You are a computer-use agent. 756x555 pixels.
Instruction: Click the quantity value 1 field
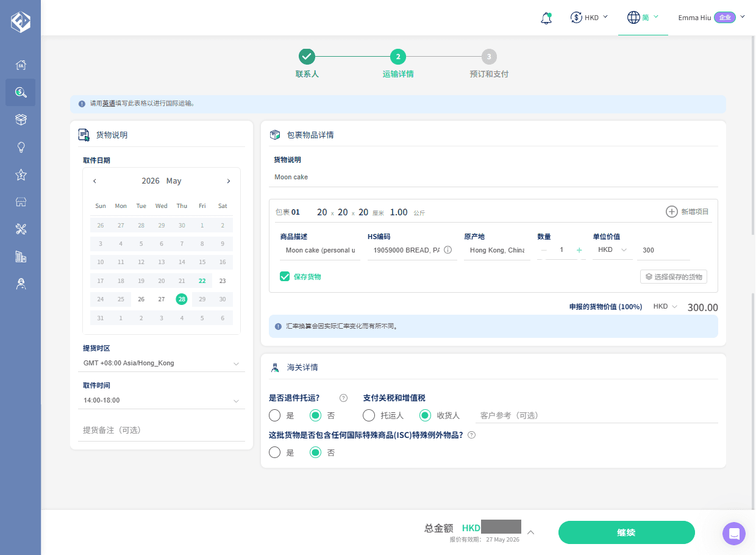pos(562,250)
